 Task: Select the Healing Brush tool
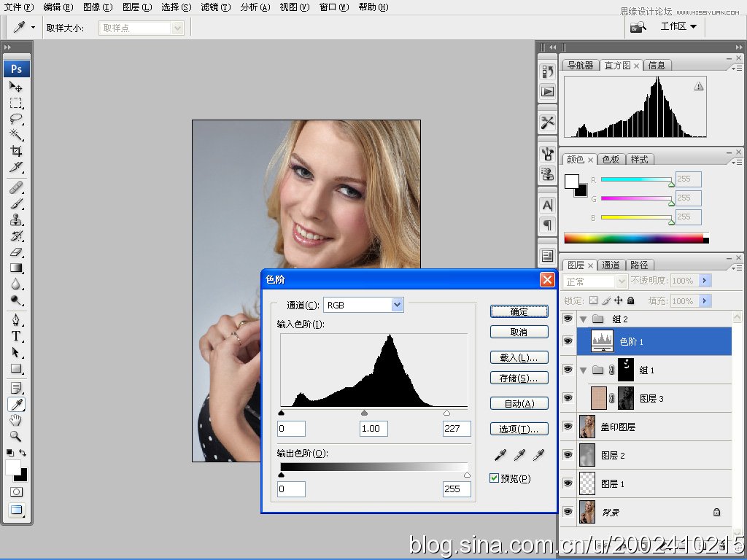pos(16,187)
